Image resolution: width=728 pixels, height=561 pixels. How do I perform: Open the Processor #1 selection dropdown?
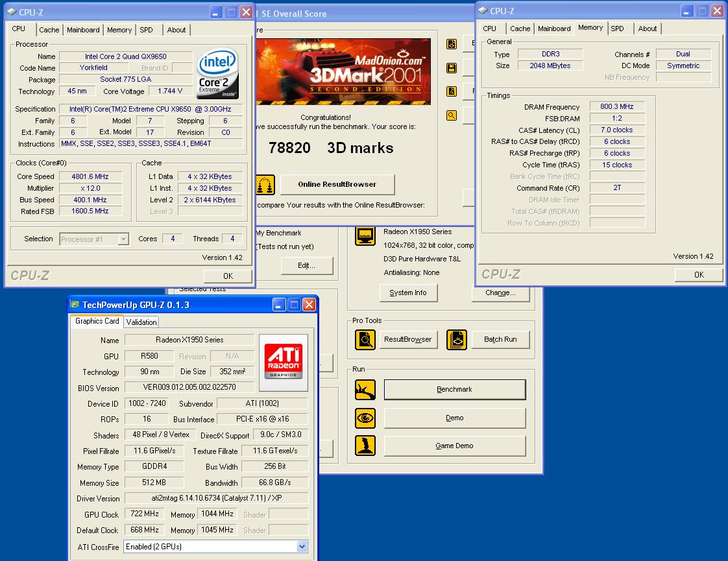(x=123, y=239)
